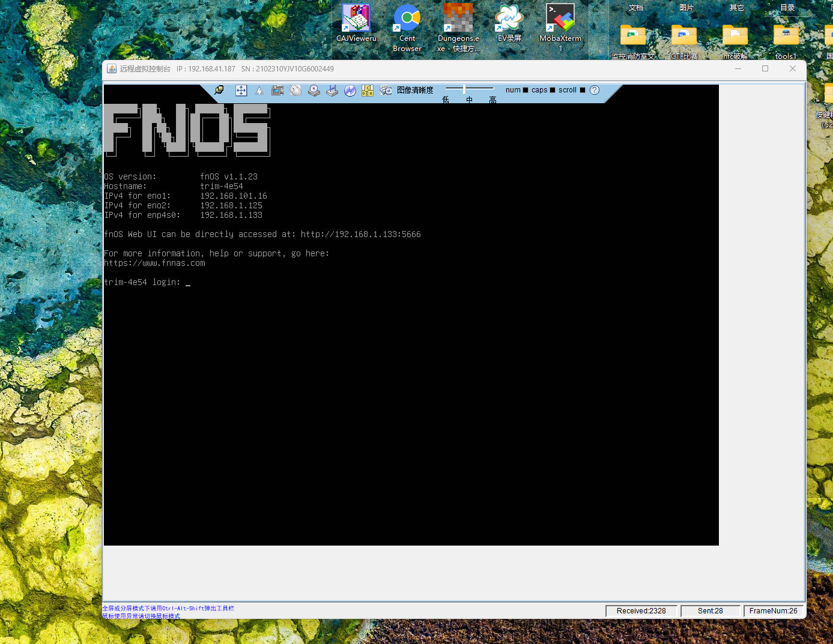Switch to the 其它 desktop group tab
The width and height of the screenshot is (833, 644).
pos(737,8)
